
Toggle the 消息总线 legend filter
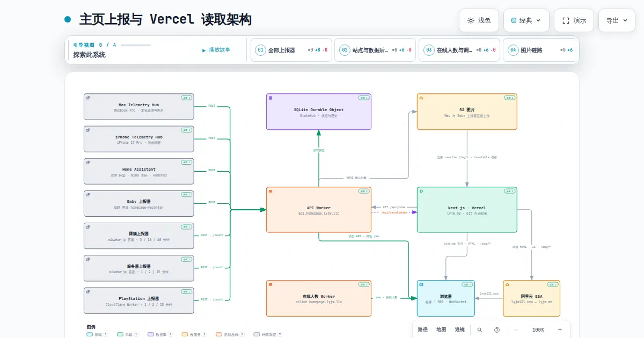230,334
